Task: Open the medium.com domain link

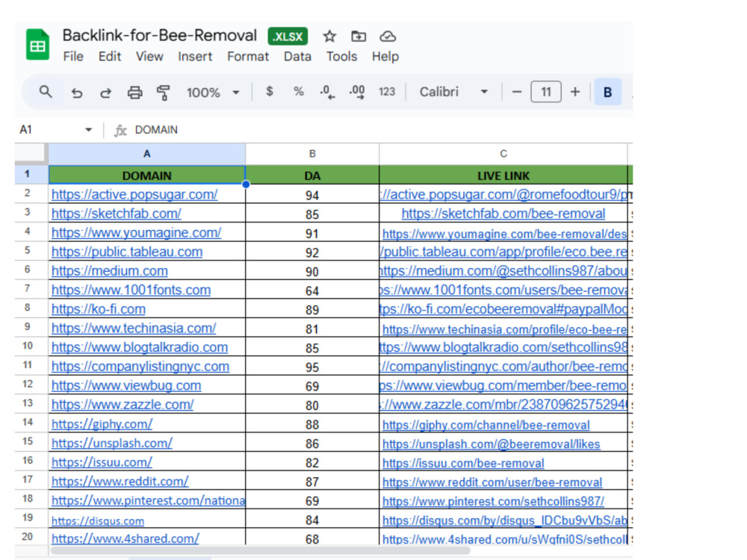Action: [x=110, y=270]
